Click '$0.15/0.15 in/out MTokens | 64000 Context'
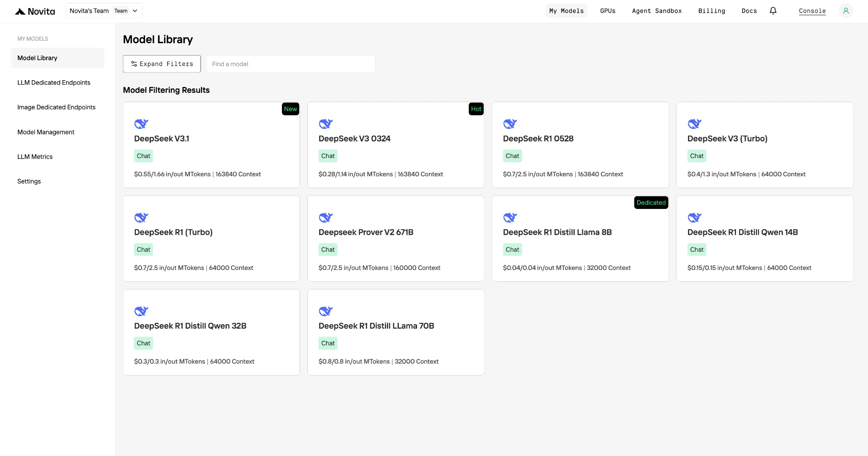The image size is (868, 456). [x=749, y=268]
